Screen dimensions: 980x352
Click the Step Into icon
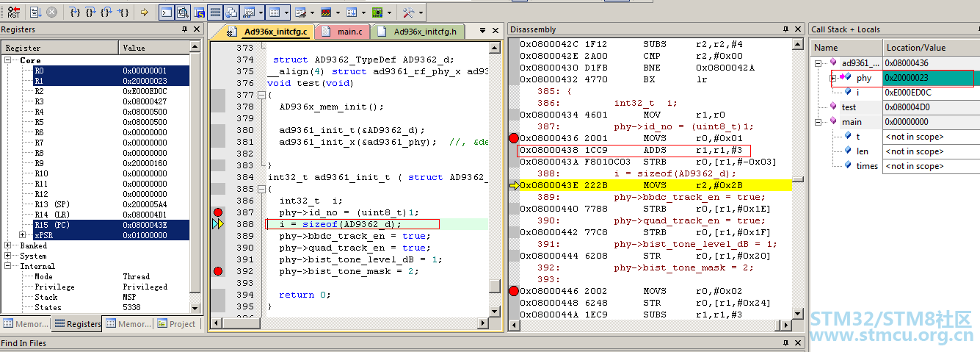[x=75, y=12]
